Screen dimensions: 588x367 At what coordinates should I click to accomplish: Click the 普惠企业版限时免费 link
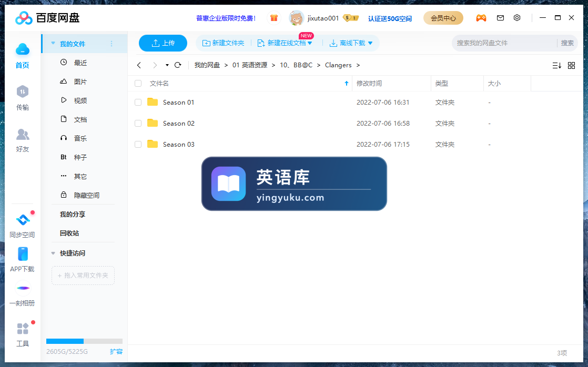226,18
